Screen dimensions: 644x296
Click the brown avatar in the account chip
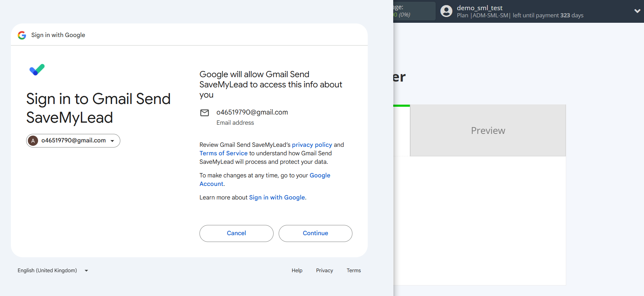pyautogui.click(x=33, y=140)
